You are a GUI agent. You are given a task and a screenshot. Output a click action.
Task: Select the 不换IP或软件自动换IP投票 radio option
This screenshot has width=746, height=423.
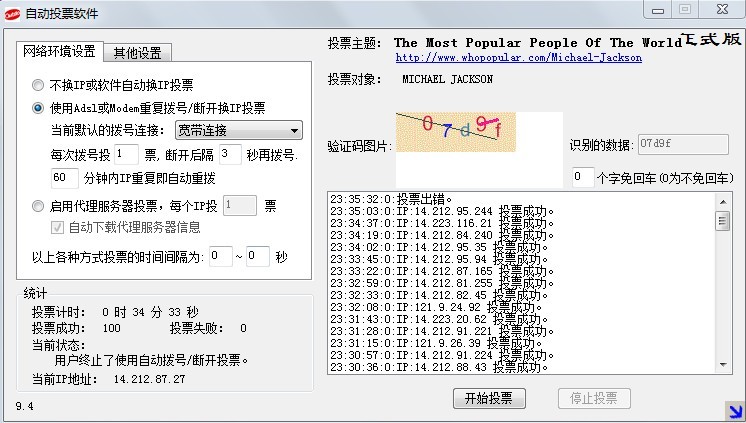[x=39, y=85]
